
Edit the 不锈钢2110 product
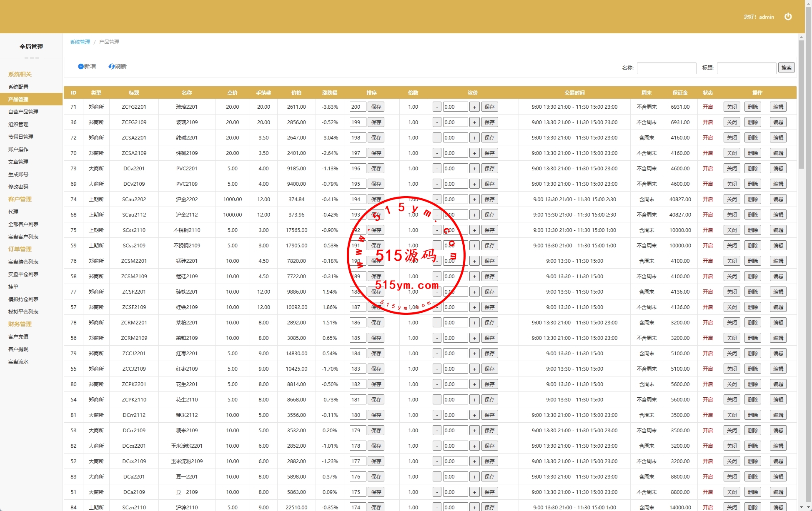[x=778, y=230]
